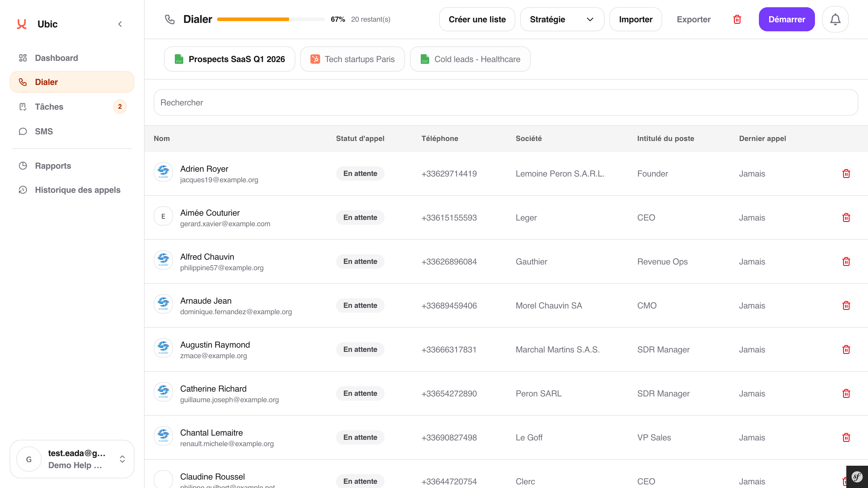Click the dialer progress bar

(271, 20)
